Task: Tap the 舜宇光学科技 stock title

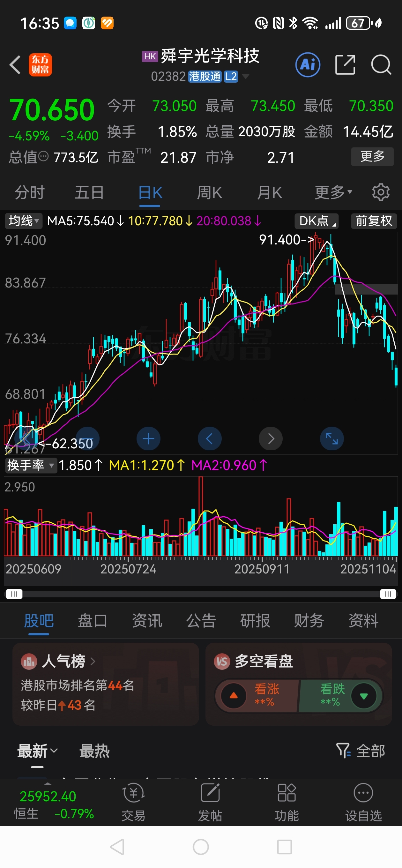Action: point(210,56)
